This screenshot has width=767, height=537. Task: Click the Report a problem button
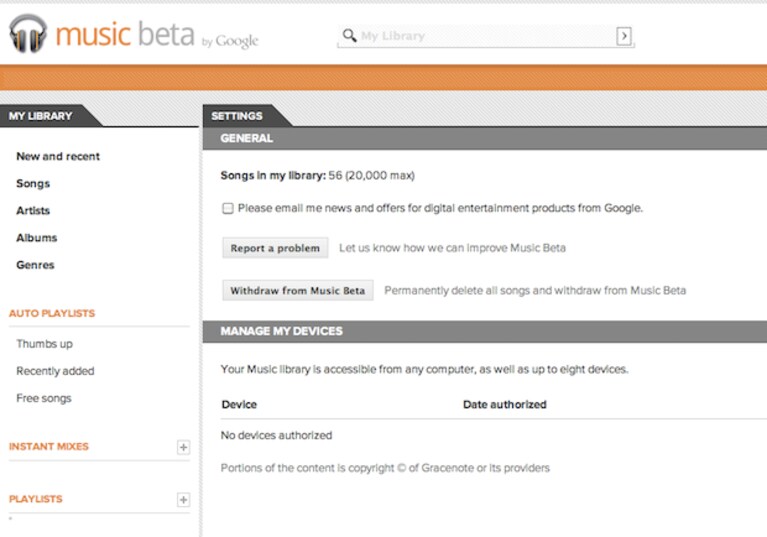(275, 248)
